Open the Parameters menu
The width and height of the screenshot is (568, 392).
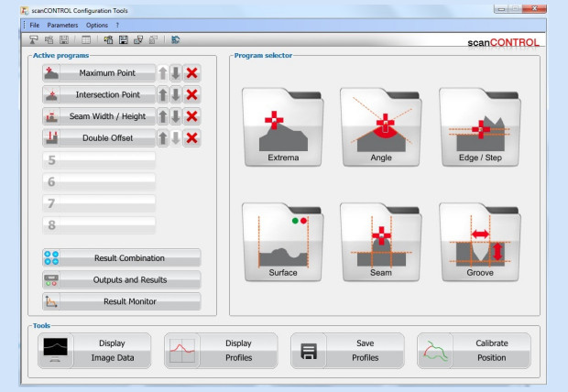coord(62,25)
